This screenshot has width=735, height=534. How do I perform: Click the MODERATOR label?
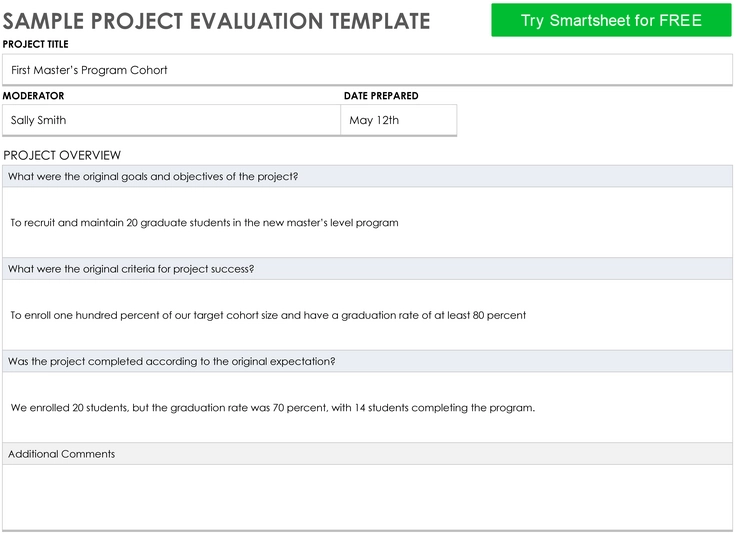click(33, 96)
